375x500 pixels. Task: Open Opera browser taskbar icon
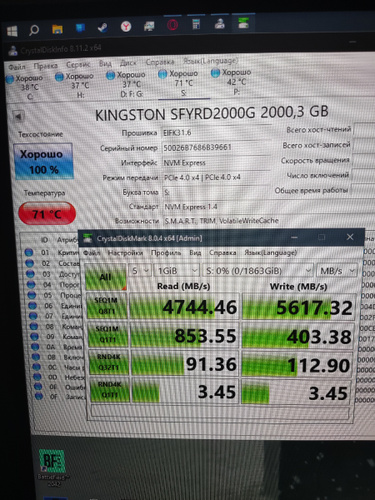(x=172, y=25)
